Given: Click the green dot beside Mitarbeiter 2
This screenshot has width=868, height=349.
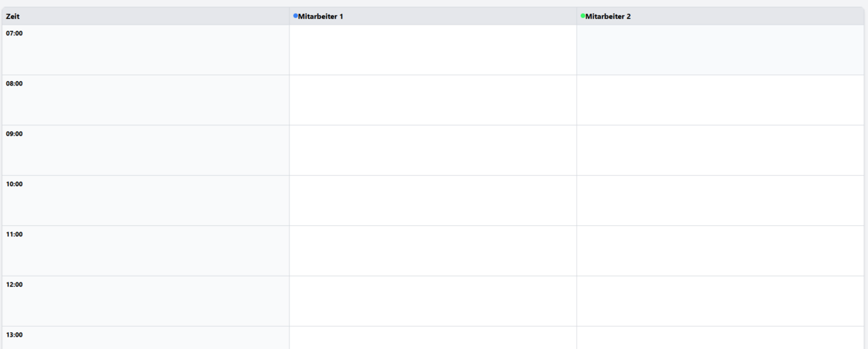Looking at the screenshot, I should click(583, 15).
